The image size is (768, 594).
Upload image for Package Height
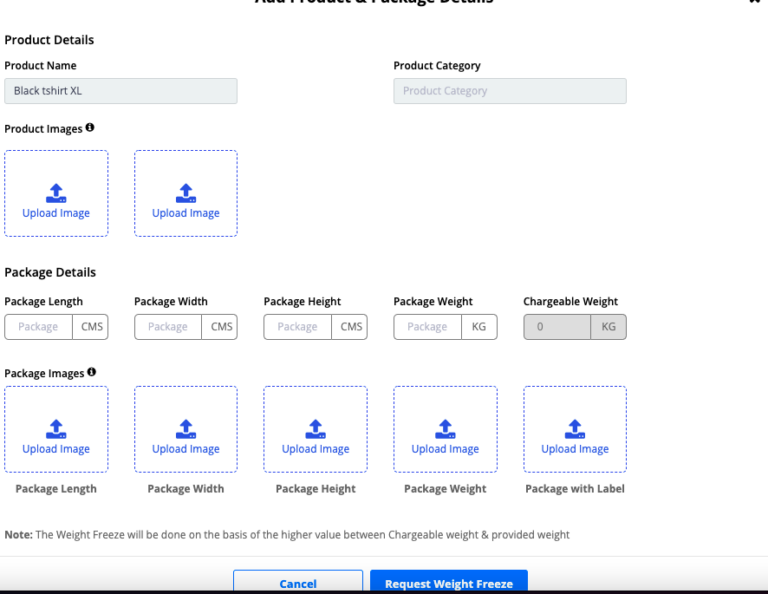(315, 430)
